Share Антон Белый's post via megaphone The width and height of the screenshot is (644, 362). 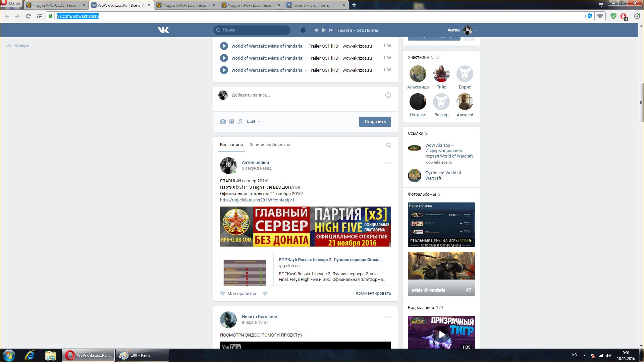pos(265,294)
